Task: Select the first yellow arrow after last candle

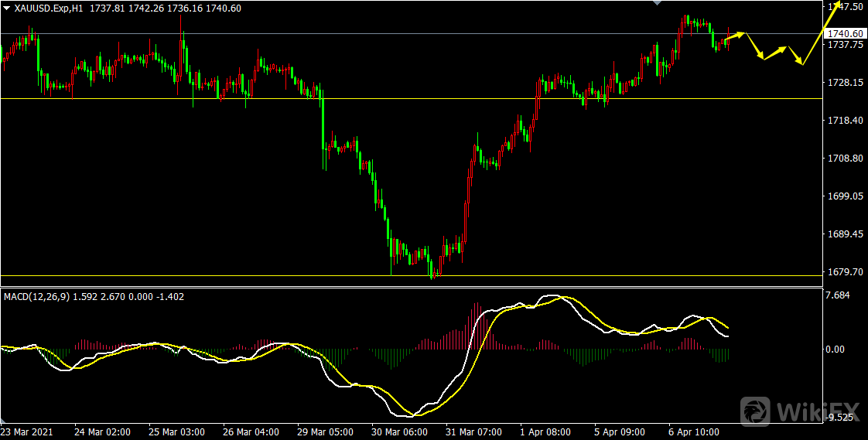Action: (x=735, y=36)
